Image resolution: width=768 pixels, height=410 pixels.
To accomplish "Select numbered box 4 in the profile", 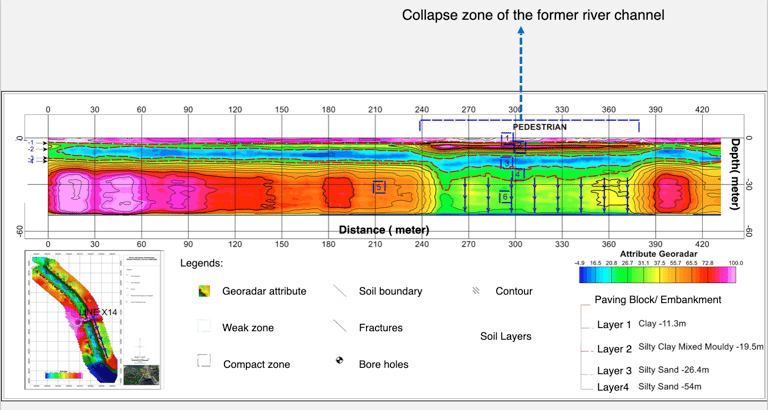I will [518, 174].
